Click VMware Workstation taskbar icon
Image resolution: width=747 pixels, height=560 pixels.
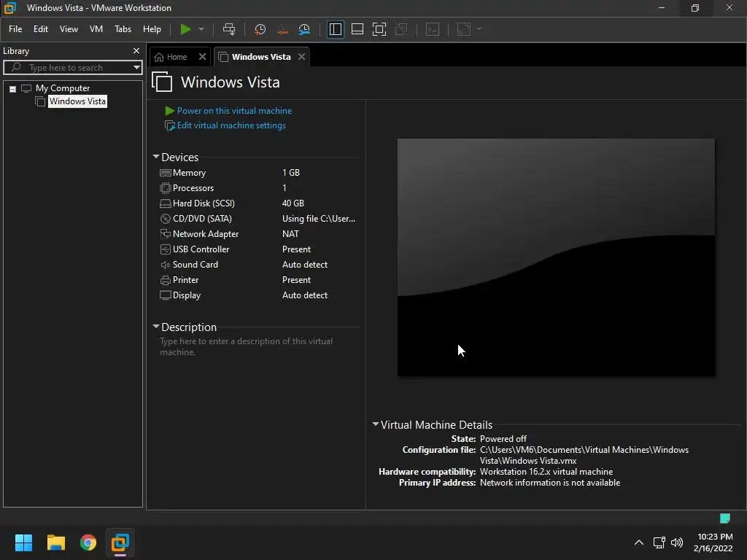[x=120, y=542]
